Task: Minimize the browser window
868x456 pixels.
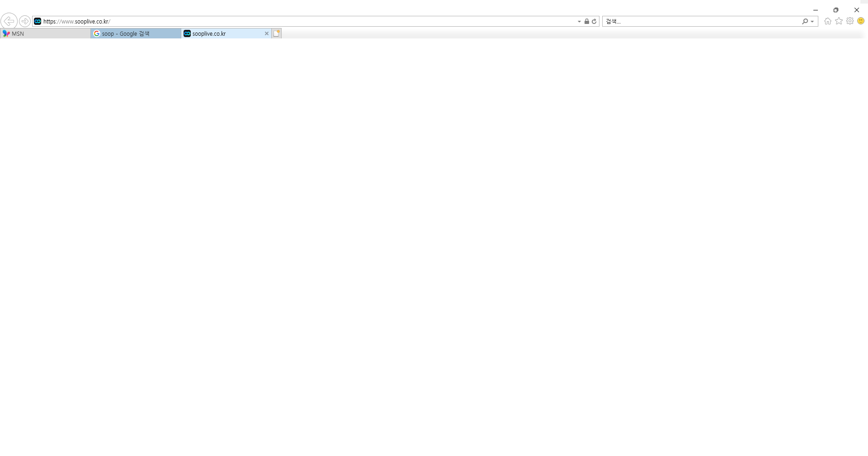Action: 816,10
